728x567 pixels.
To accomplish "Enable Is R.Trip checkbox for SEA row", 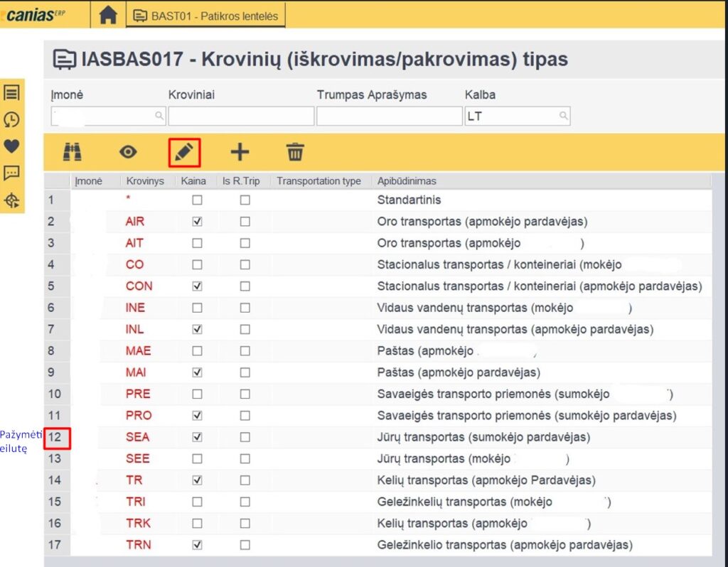I will (245, 437).
